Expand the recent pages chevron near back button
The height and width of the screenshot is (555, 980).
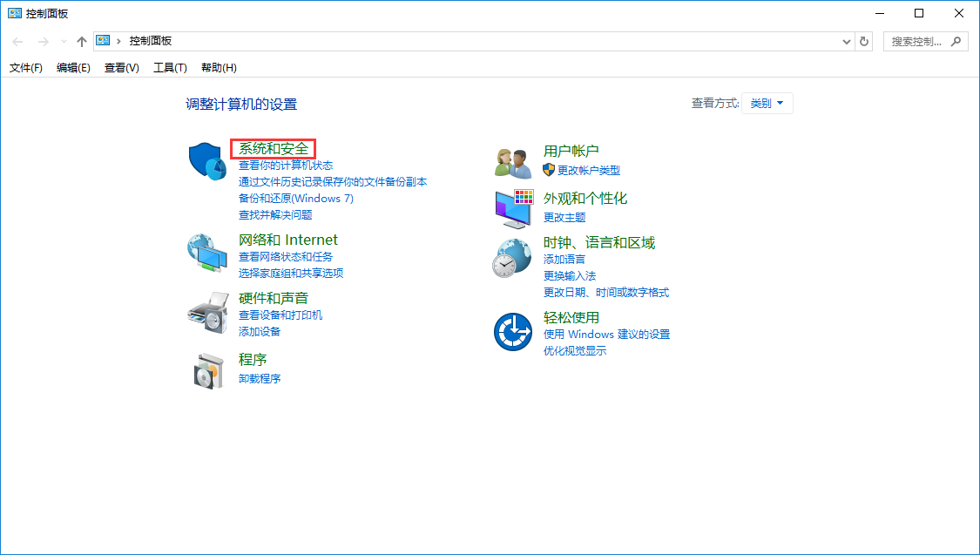point(62,40)
